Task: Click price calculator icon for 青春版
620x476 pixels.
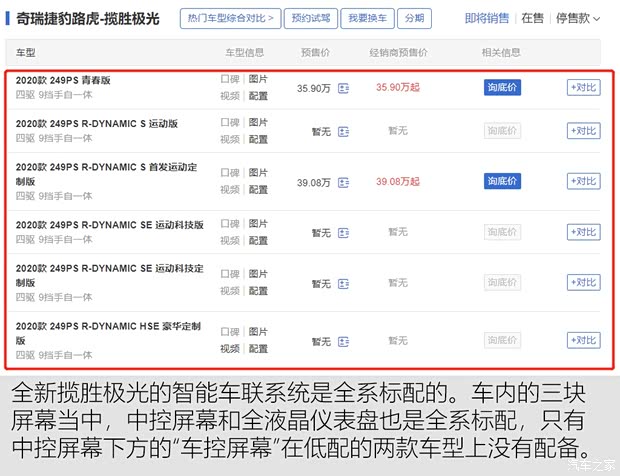Action: (343, 88)
